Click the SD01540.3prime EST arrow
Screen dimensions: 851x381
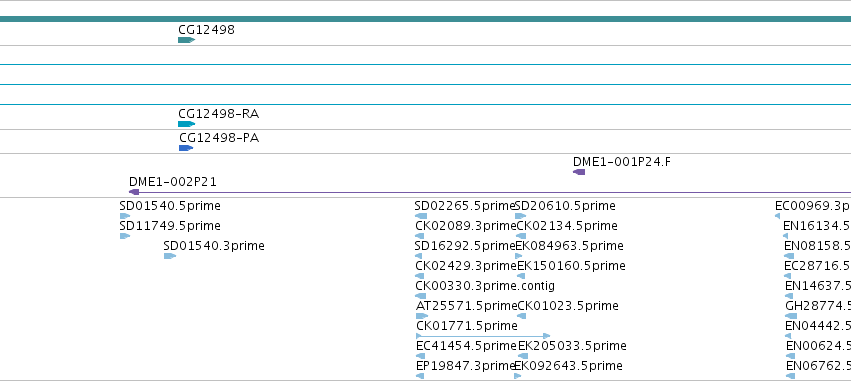coord(170,256)
